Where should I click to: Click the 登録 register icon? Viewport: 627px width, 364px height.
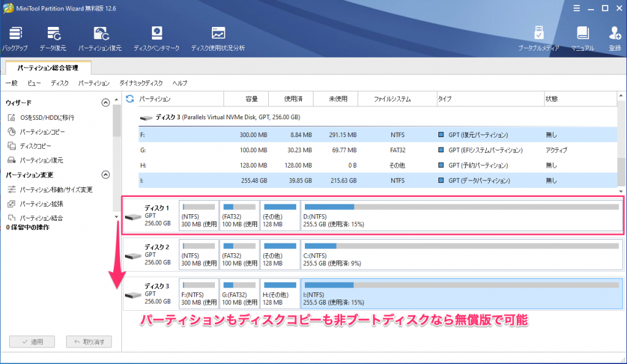click(615, 39)
